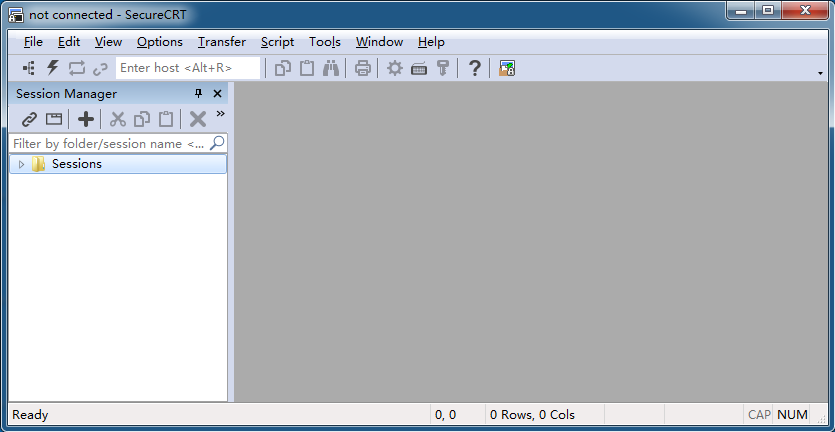
Task: Click the Delete X icon in Session Manager
Action: pyautogui.click(x=198, y=119)
